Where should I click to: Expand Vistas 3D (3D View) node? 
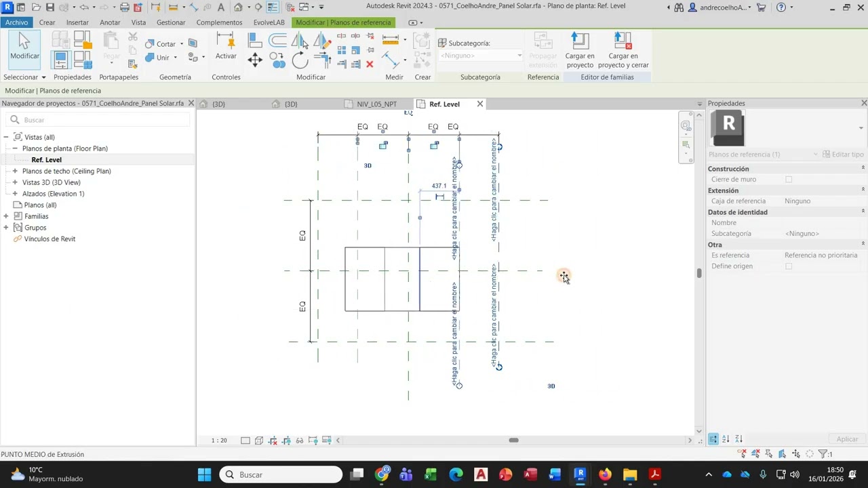coord(15,182)
